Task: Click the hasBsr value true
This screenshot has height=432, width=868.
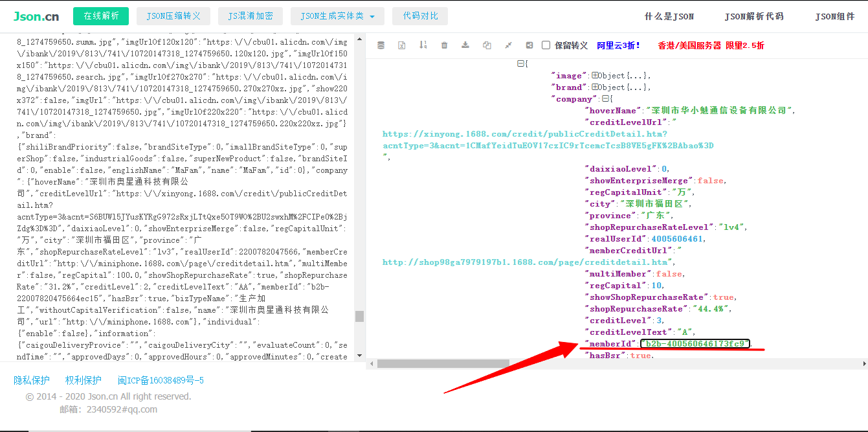Action: [x=640, y=356]
